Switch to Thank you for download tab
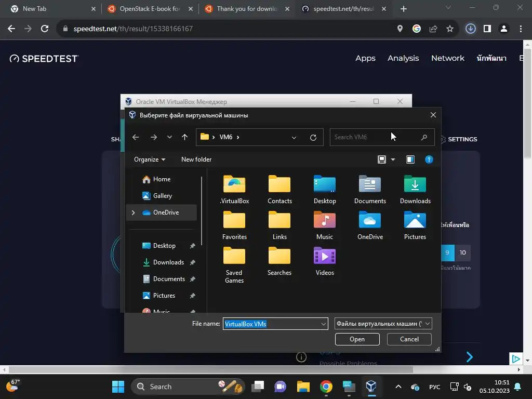This screenshot has width=532, height=399. click(x=247, y=9)
